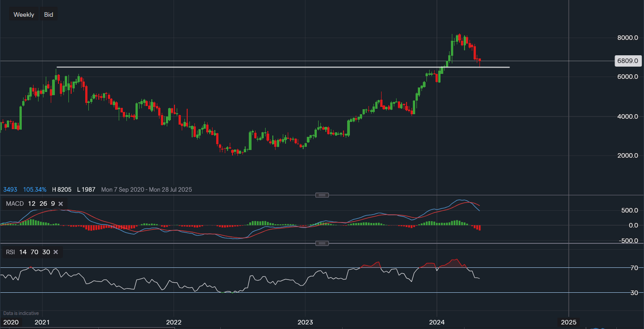644x329 pixels.
Task: Edit the MACD slow period value 26
Action: [x=43, y=204]
